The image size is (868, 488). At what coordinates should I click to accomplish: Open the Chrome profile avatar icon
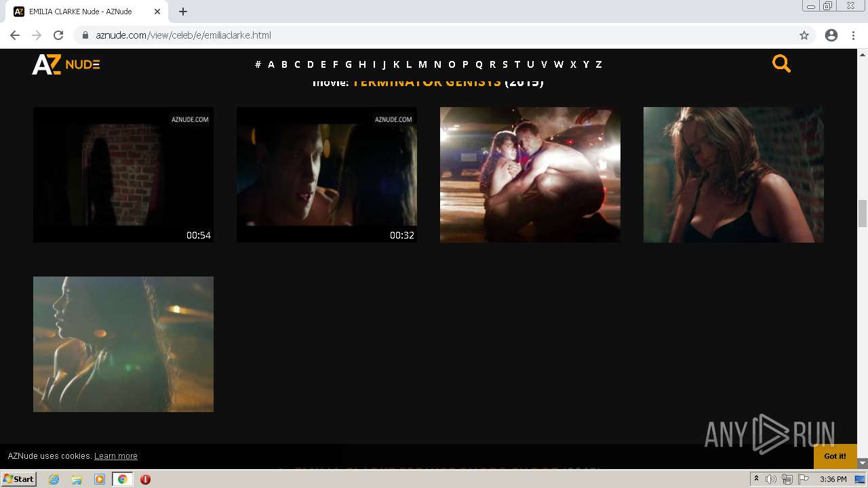pos(831,35)
